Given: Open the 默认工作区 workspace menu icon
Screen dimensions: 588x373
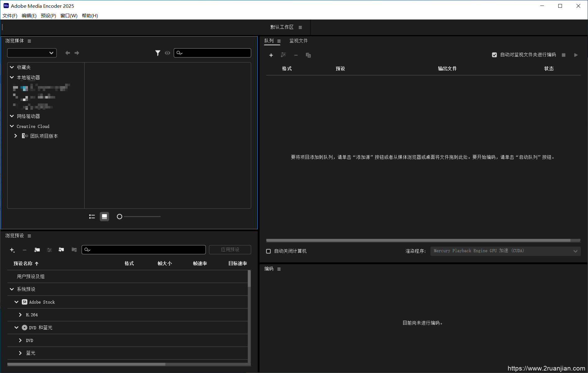Looking at the screenshot, I should pyautogui.click(x=300, y=27).
